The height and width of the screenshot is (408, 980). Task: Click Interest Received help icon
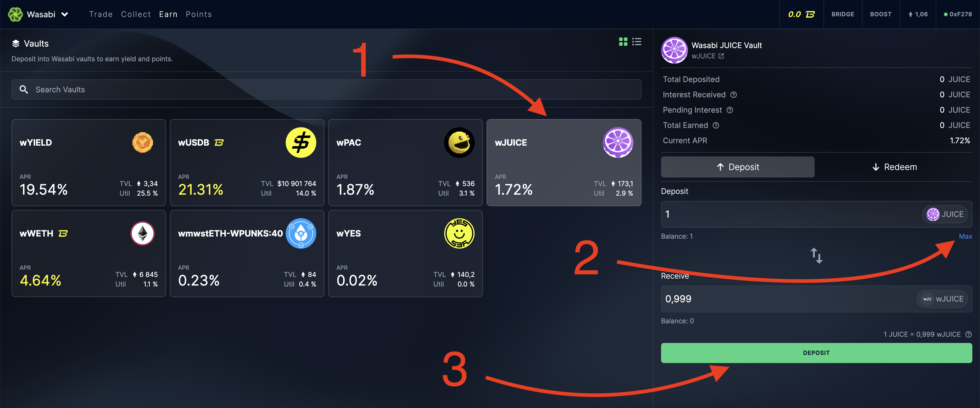(734, 95)
